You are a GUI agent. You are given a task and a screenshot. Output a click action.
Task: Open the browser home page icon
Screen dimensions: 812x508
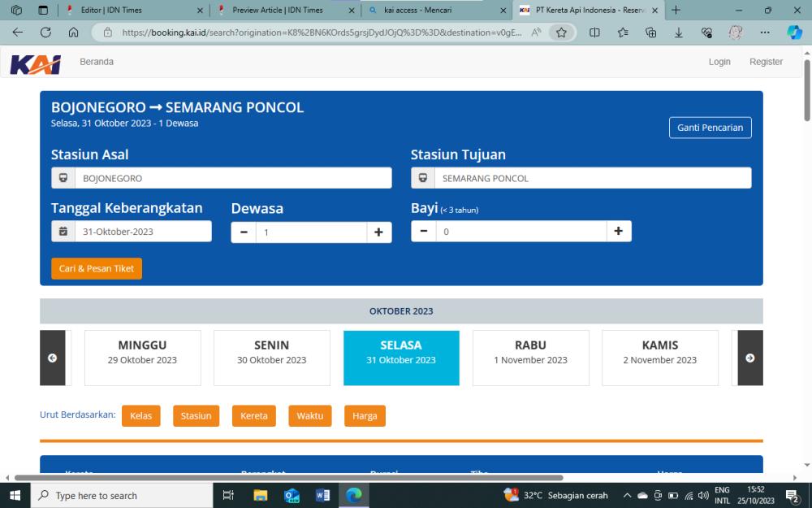(x=74, y=33)
